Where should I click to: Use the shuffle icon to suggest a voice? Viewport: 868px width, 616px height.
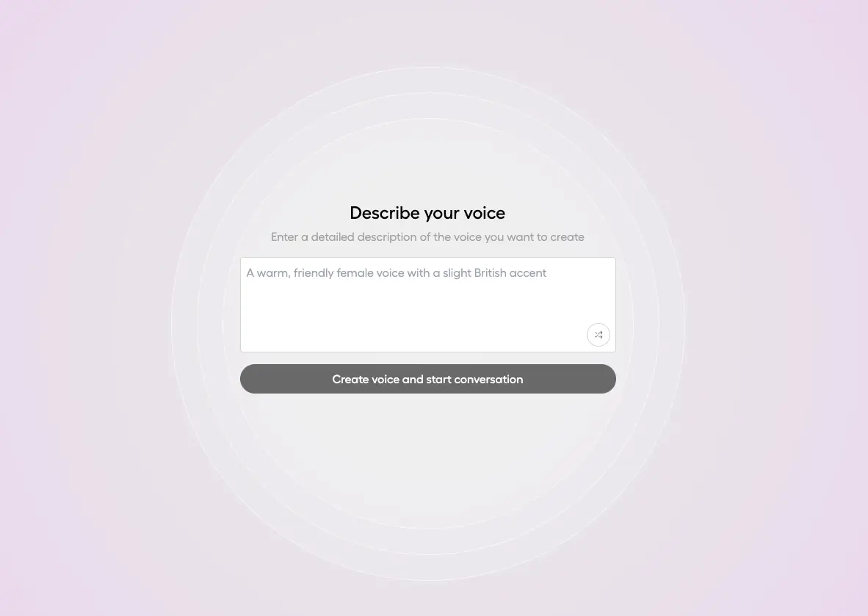point(598,335)
